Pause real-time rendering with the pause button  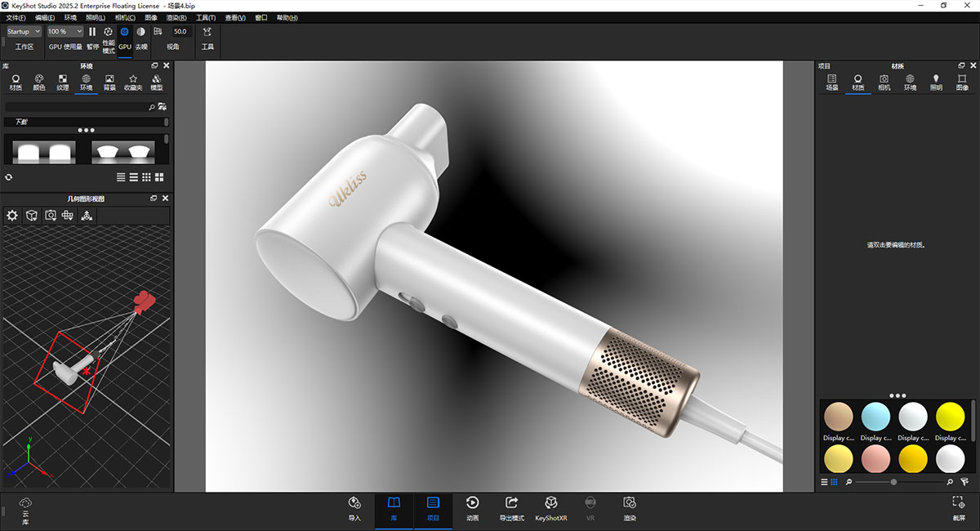(92, 32)
